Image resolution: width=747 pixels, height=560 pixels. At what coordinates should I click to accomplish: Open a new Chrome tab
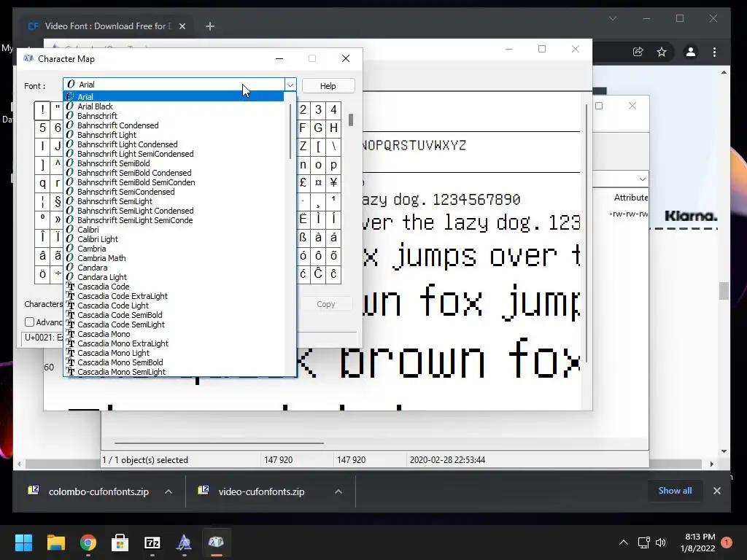coord(209,26)
